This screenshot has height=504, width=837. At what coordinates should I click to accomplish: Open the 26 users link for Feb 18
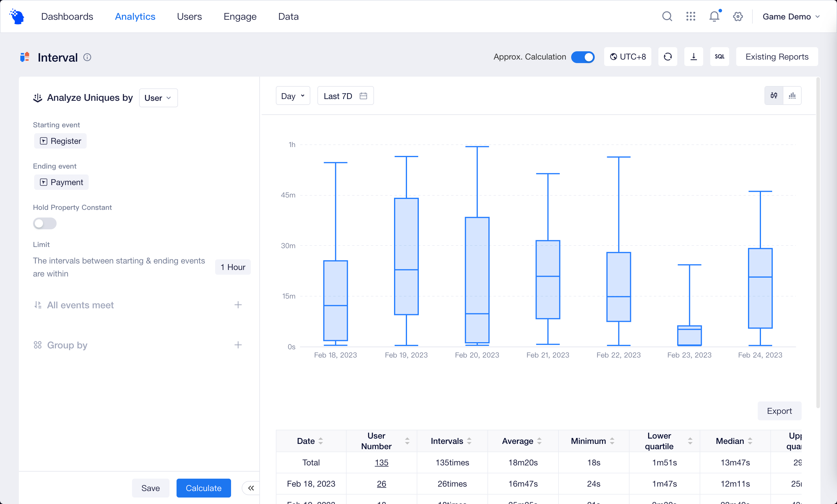tap(381, 484)
